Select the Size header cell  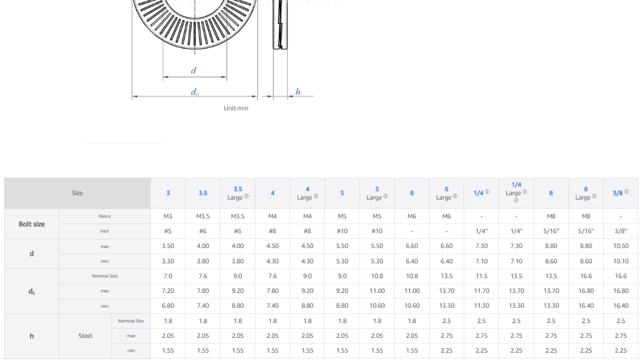click(x=77, y=193)
